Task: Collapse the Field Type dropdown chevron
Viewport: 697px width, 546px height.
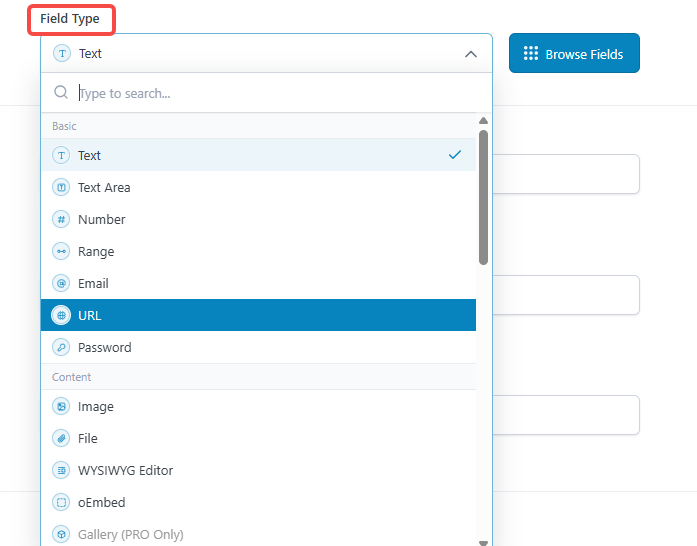Action: point(471,54)
